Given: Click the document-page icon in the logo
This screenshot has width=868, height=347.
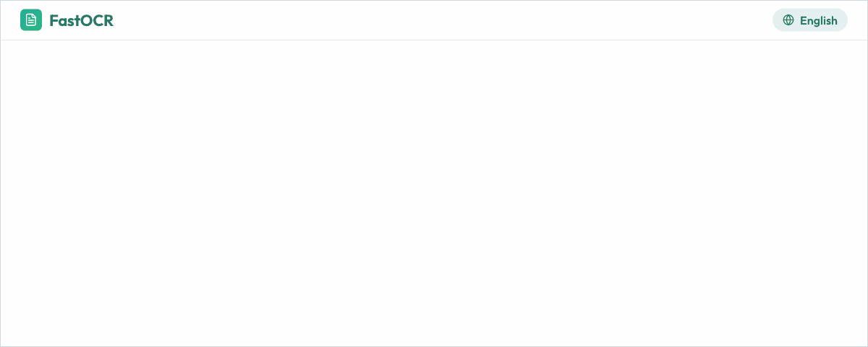Looking at the screenshot, I should (31, 20).
